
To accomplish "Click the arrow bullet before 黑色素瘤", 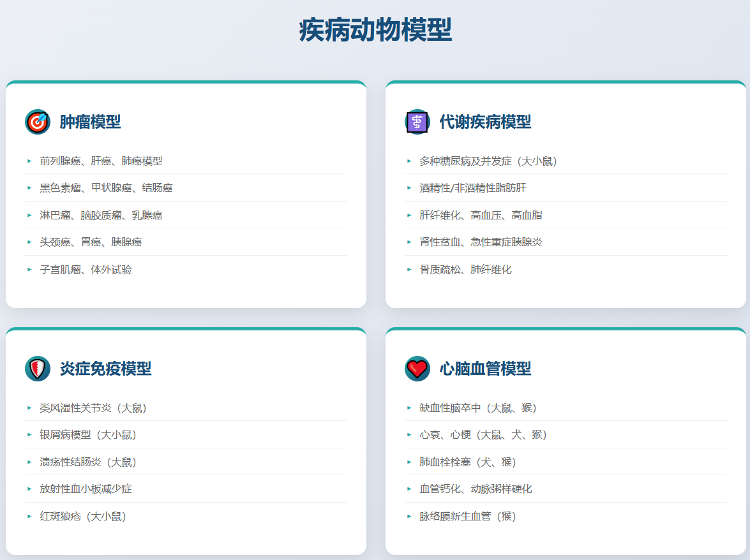I will click(x=29, y=188).
